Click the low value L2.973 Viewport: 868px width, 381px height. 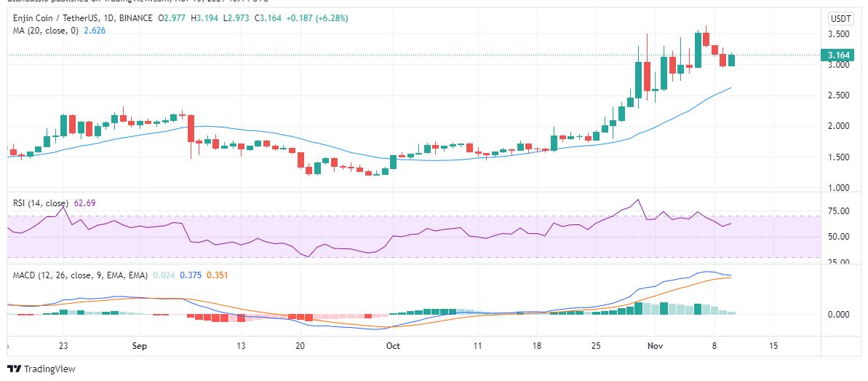click(x=235, y=18)
